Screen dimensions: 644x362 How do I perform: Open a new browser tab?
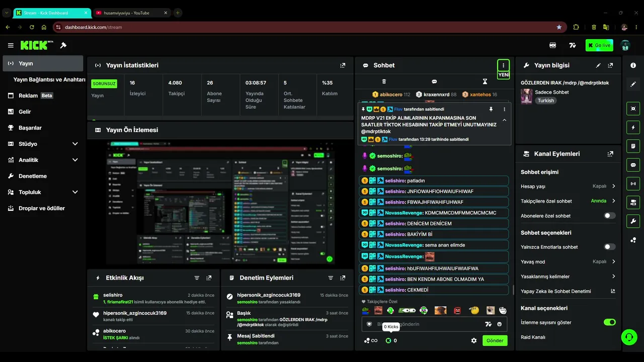[x=178, y=13]
